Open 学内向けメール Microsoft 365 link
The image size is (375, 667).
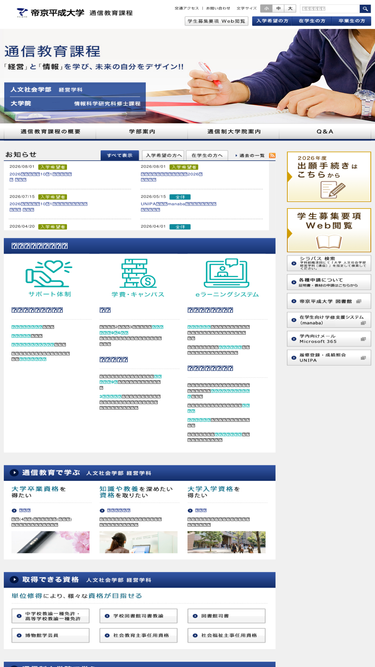point(329,339)
